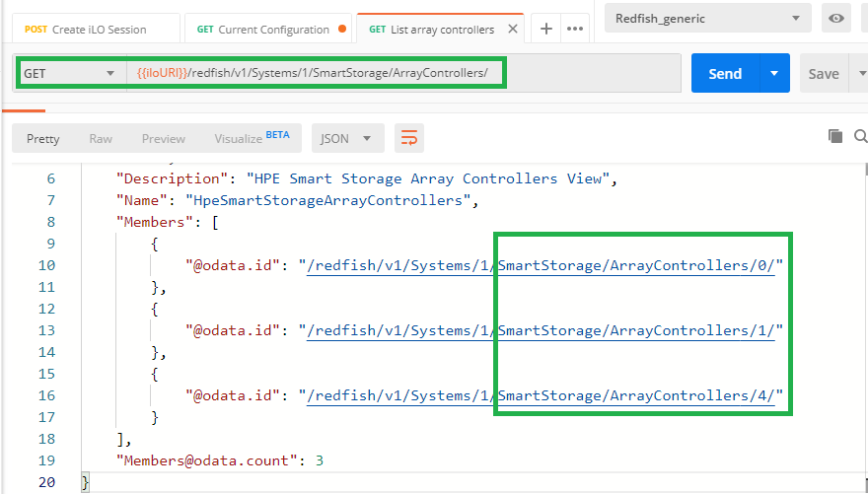Copy response using the copy icon
Screen dimensions: 868x494
pyautogui.click(x=835, y=136)
